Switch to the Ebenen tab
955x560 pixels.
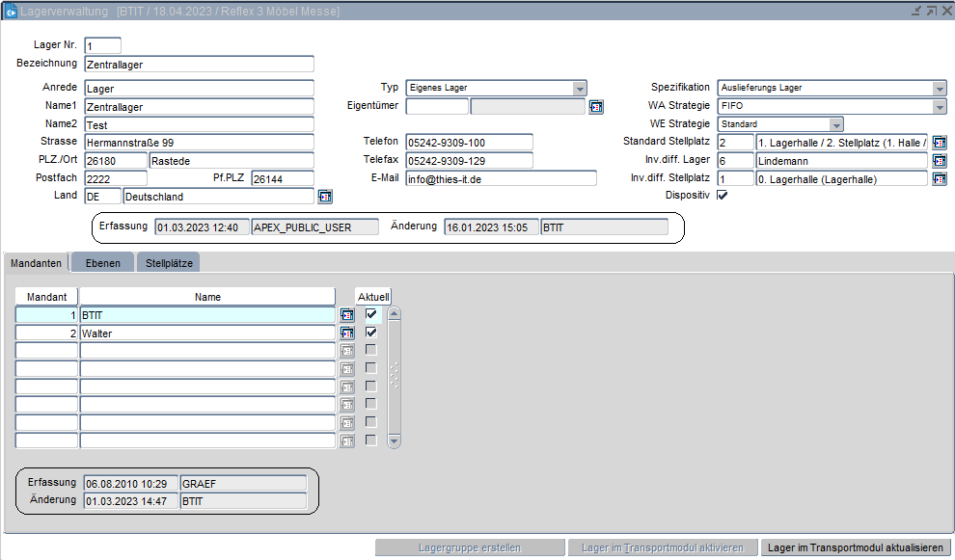click(102, 263)
